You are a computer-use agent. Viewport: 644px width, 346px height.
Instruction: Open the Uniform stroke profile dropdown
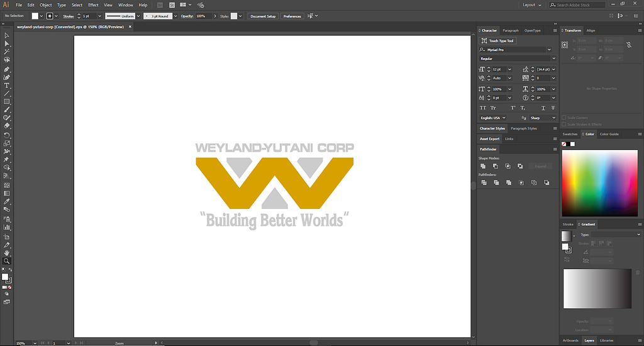(x=138, y=16)
